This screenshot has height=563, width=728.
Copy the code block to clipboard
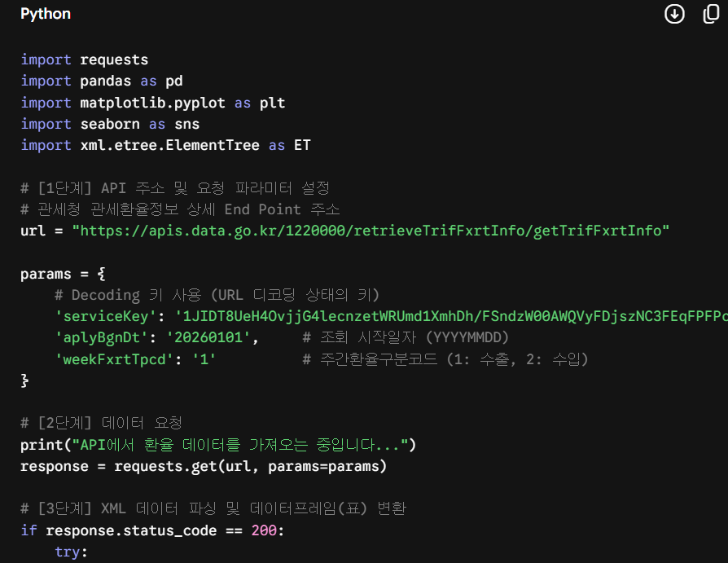pyautogui.click(x=711, y=14)
